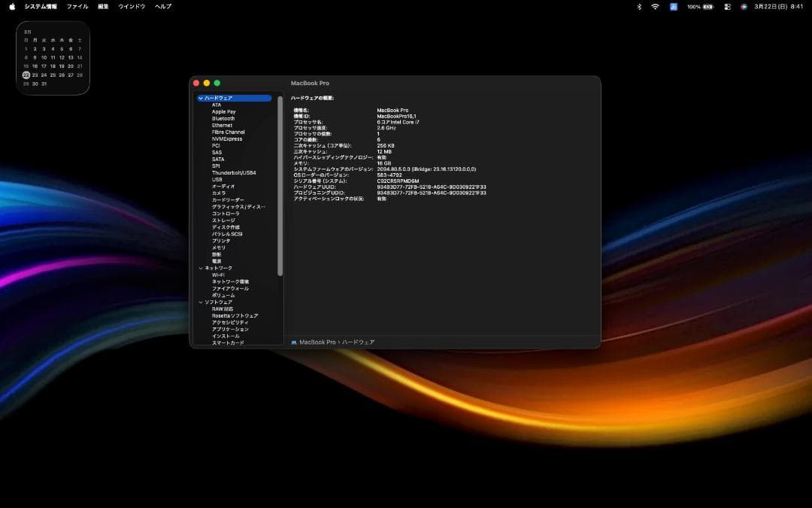
Task: Click ハードウェア in the bottom path bar
Action: [x=359, y=342]
